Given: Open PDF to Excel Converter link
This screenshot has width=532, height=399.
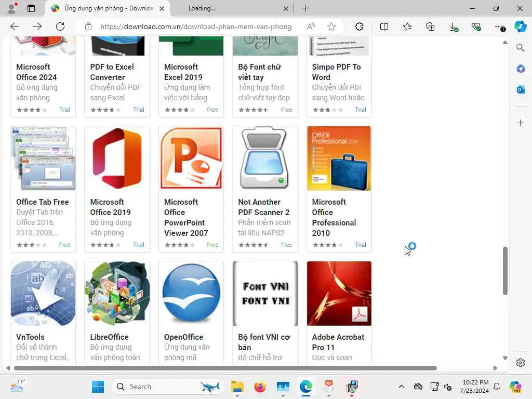Looking at the screenshot, I should click(x=112, y=72).
